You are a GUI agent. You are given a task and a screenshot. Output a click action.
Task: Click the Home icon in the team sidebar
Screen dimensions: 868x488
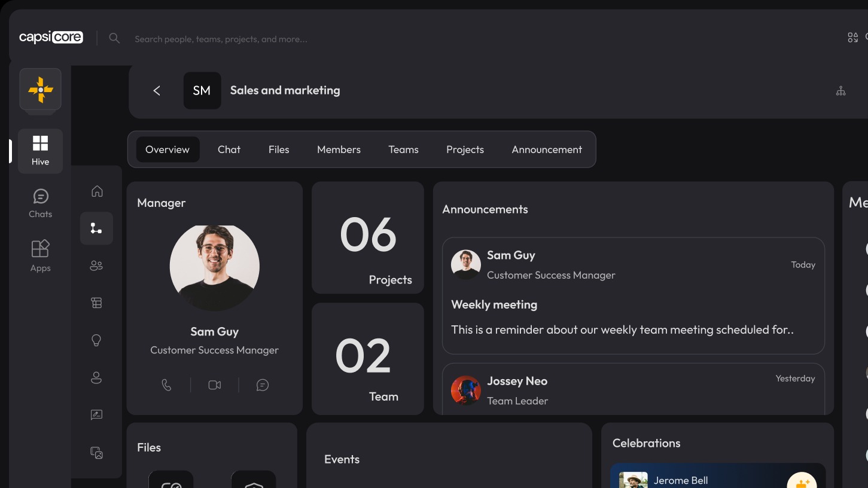(96, 191)
